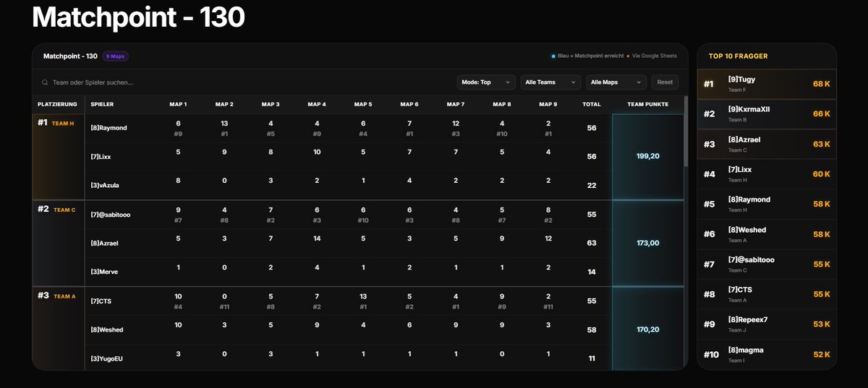
Task: Expand the Alle Teams dropdown
Action: tap(551, 82)
